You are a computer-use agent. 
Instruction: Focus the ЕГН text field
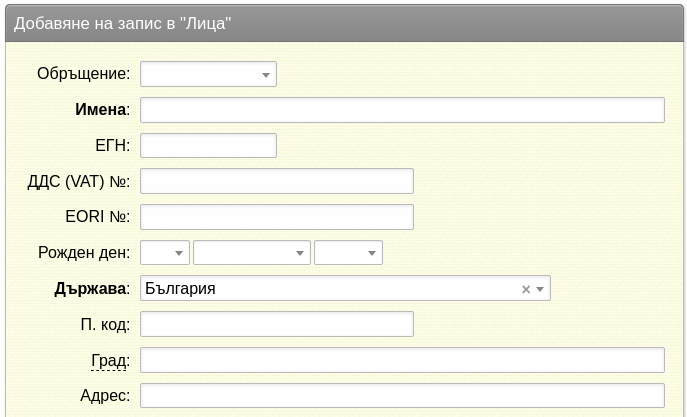coord(208,145)
